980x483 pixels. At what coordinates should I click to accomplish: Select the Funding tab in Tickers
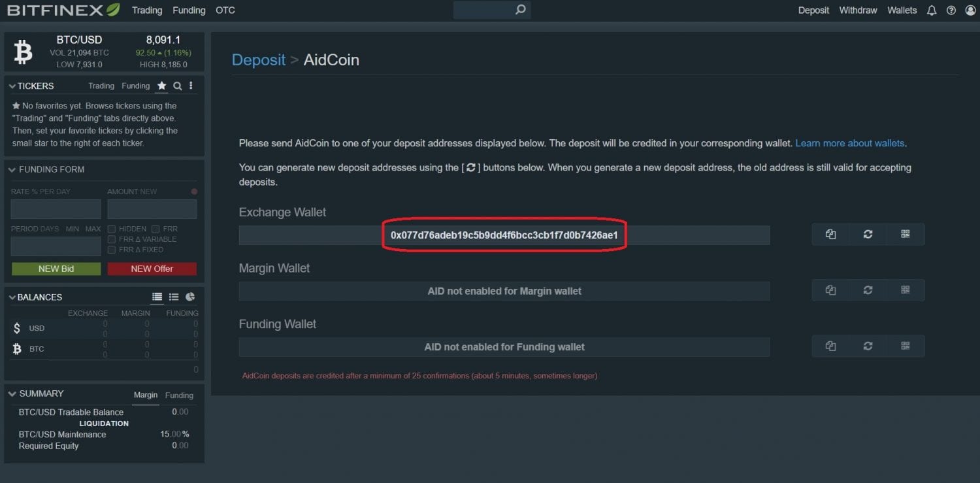(136, 86)
